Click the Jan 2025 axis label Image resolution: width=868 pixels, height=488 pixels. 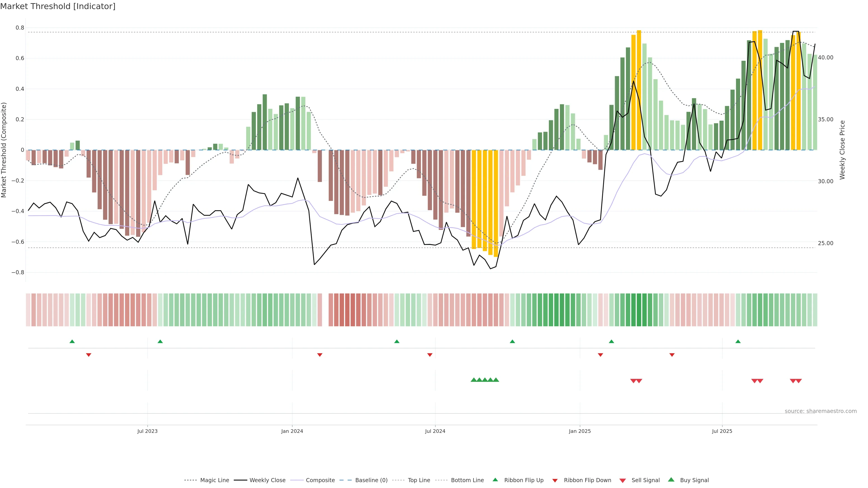coord(580,431)
